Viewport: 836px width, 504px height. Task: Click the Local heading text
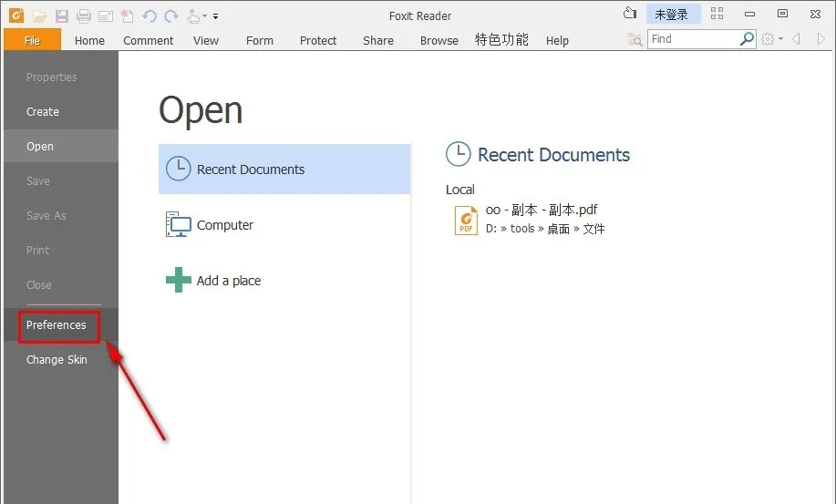[x=460, y=190]
